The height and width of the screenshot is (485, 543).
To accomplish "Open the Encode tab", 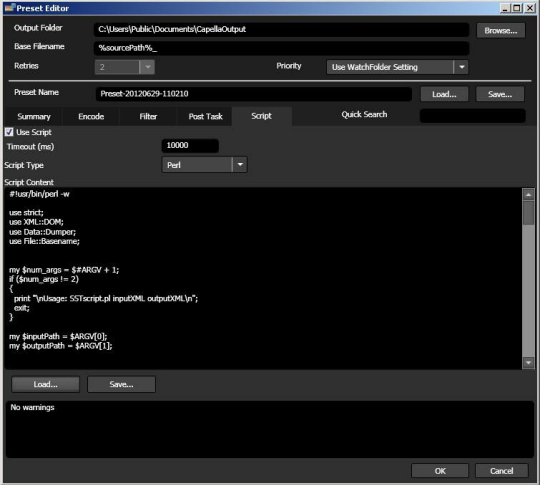I will (x=91, y=116).
